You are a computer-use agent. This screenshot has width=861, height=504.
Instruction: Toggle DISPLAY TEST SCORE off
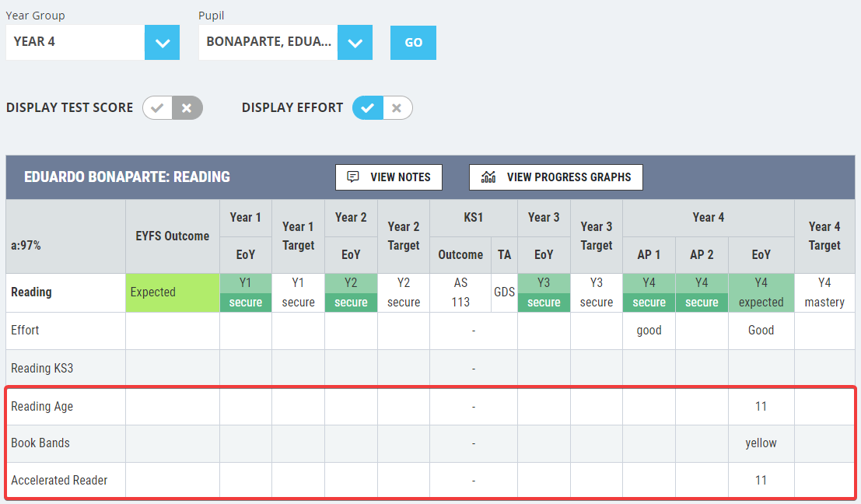[x=187, y=107]
